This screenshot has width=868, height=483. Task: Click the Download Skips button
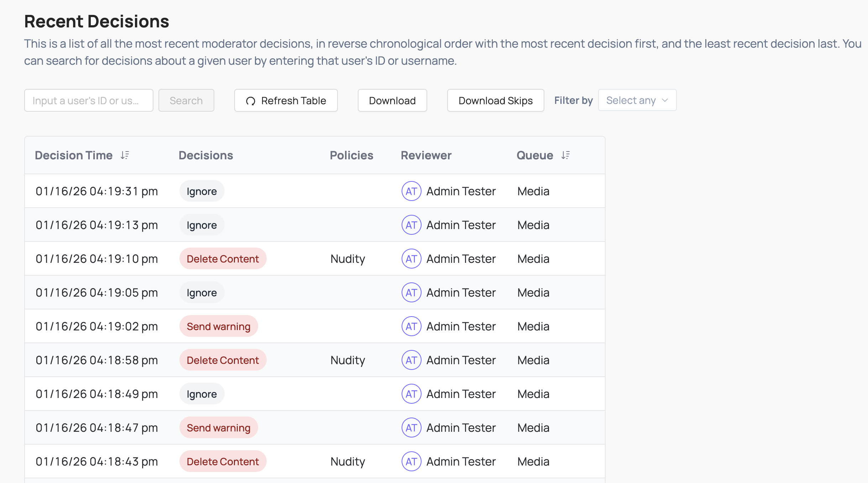(x=495, y=100)
